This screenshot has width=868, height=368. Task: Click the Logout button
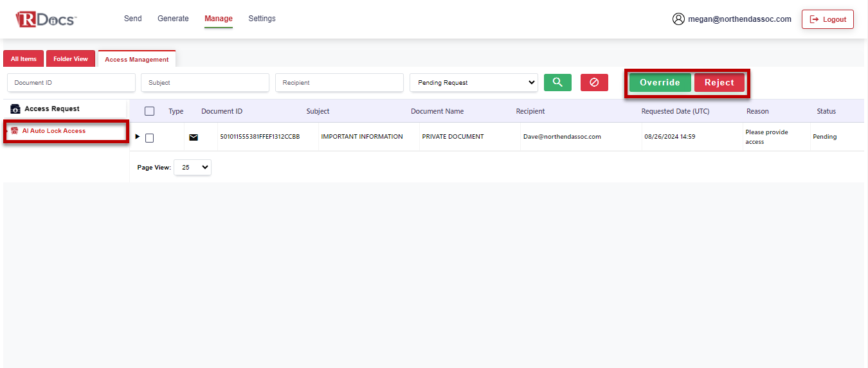click(827, 19)
